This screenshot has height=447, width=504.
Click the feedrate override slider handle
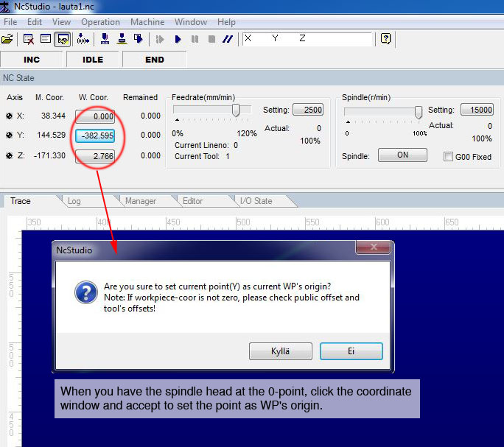tap(236, 110)
